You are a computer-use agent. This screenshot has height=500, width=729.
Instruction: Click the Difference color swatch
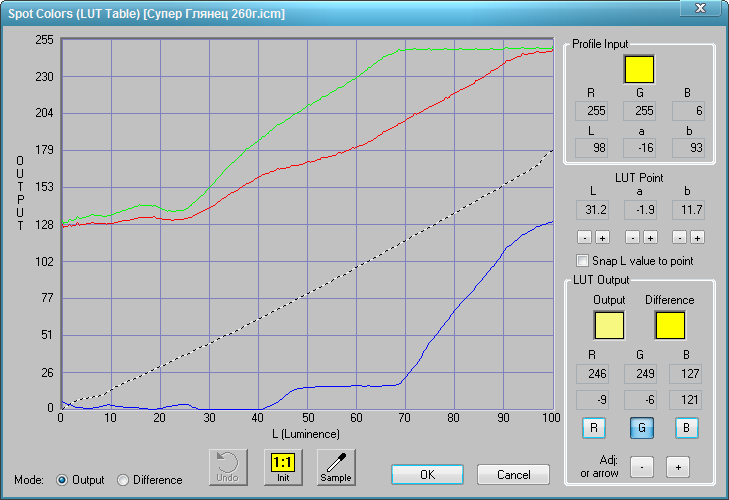[x=670, y=325]
